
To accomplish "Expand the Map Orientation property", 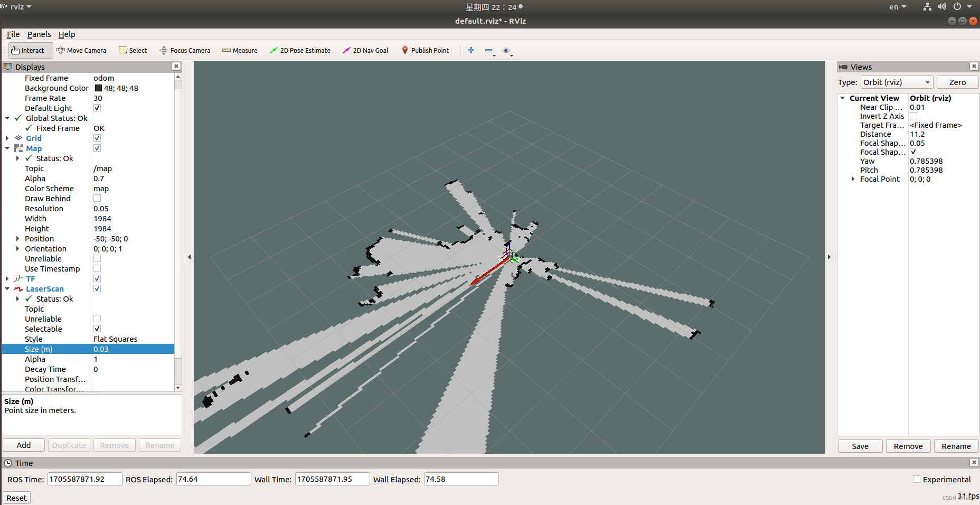I will pos(18,248).
